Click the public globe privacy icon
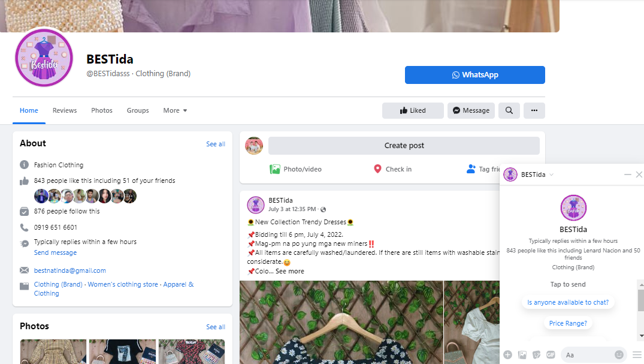Viewport: 644px width, 364px height. coord(323,209)
